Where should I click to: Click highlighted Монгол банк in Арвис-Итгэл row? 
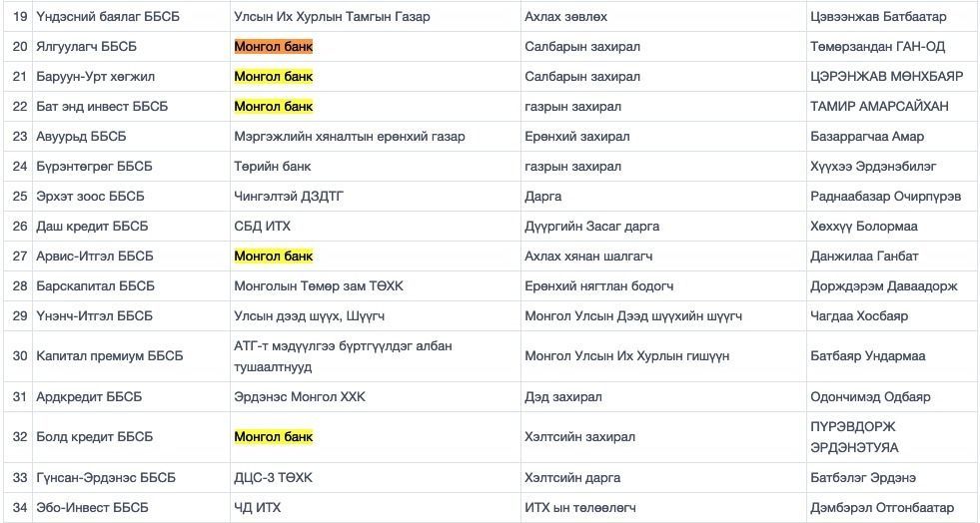(273, 256)
